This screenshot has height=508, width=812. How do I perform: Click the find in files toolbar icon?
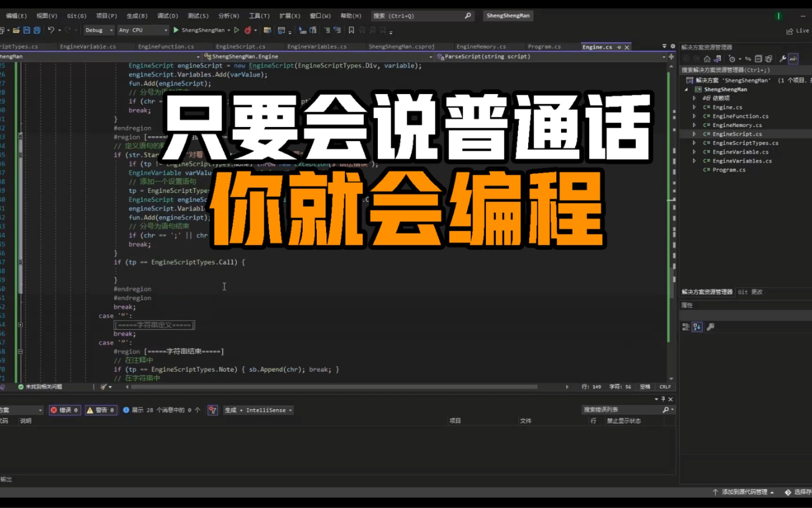tap(267, 30)
